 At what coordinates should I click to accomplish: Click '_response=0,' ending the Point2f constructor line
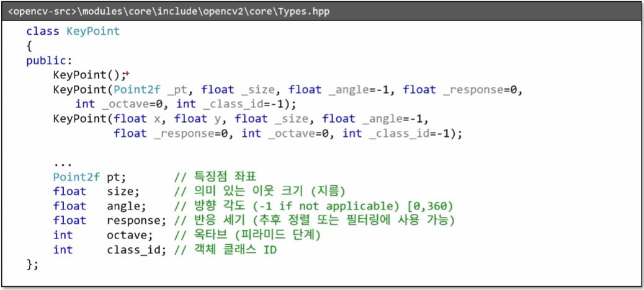pos(482,90)
